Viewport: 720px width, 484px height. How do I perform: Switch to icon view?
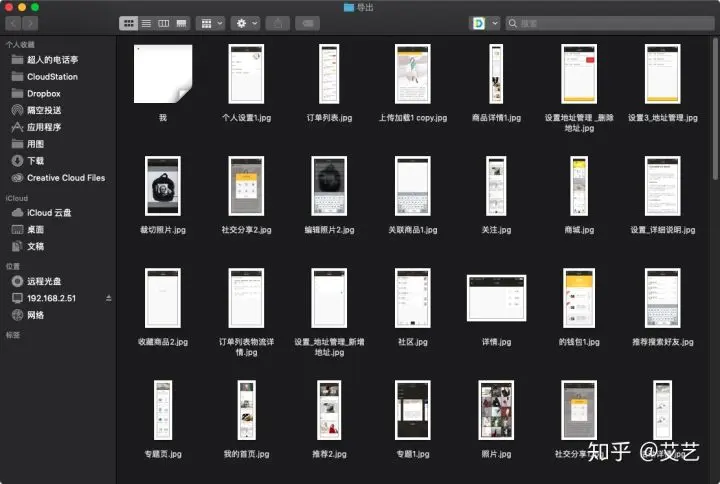[x=129, y=23]
